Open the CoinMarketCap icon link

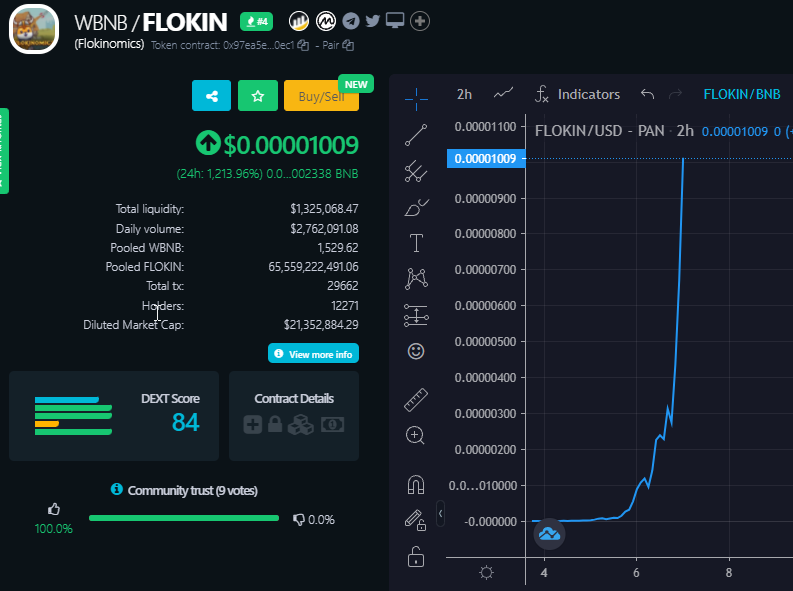326,21
